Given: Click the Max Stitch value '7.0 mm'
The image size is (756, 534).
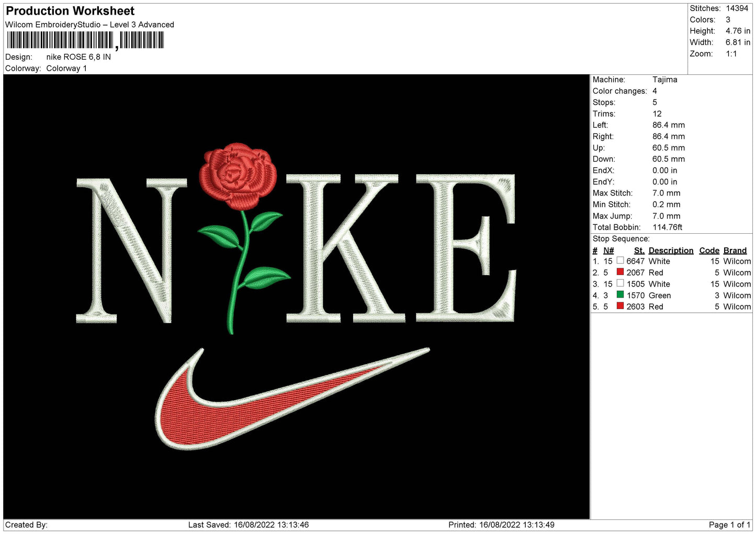Looking at the screenshot, I should click(667, 193).
